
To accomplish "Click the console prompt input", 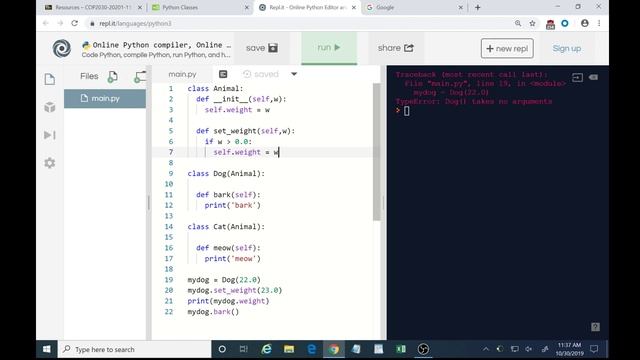I will [407, 111].
